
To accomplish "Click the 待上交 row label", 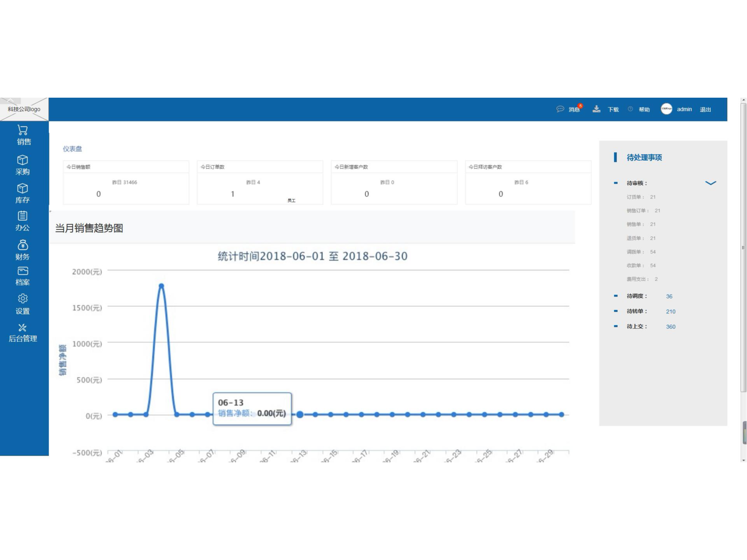I will (x=637, y=326).
